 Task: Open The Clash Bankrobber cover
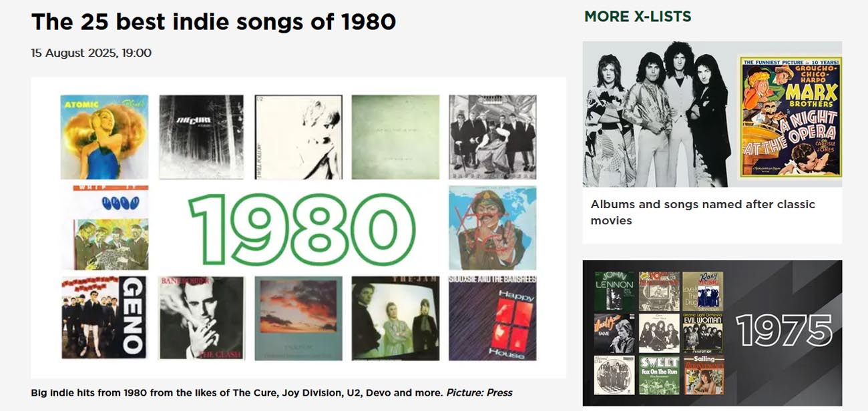point(202,318)
